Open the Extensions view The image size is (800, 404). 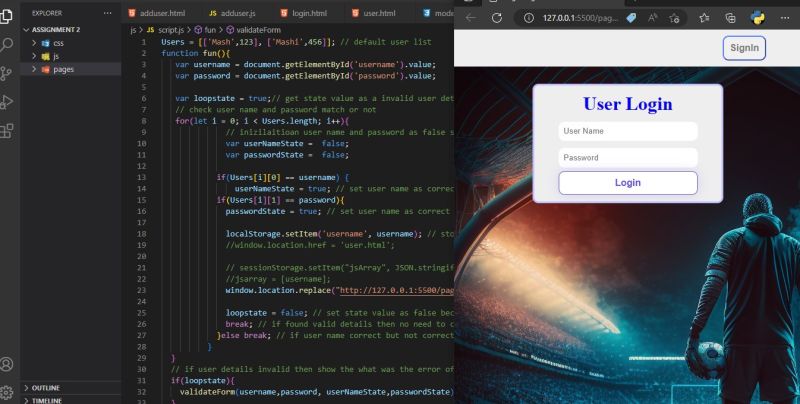(x=7, y=131)
